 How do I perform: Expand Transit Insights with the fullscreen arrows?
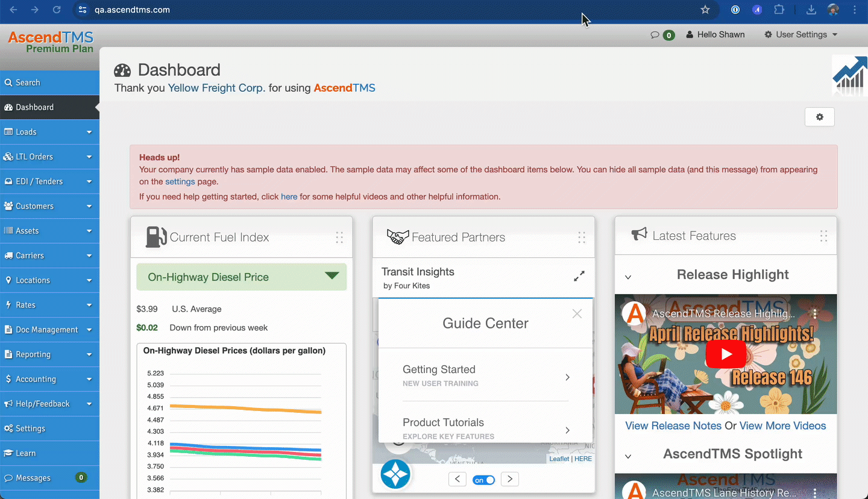[x=579, y=276]
